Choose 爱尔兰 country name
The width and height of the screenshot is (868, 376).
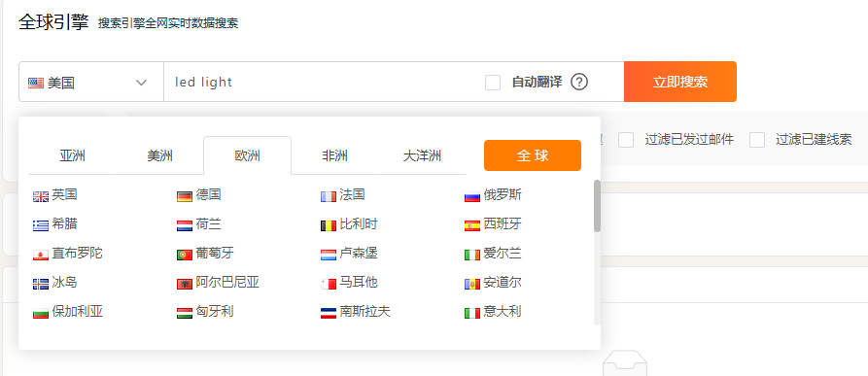[x=503, y=254]
